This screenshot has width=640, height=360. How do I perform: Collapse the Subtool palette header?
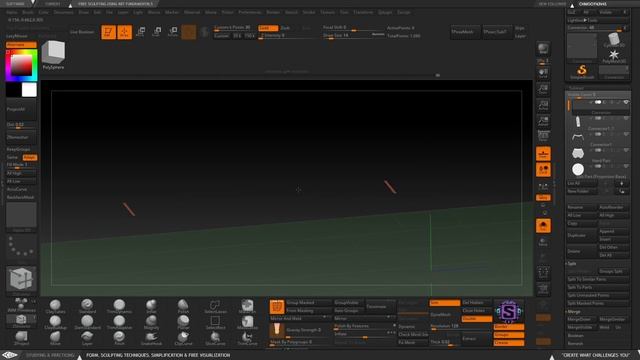coord(576,88)
